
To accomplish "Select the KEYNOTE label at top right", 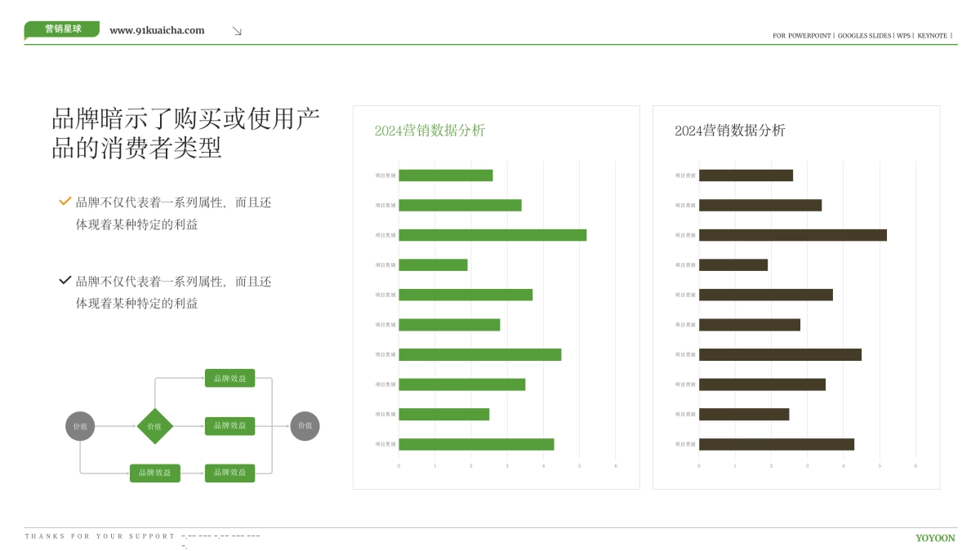I will pos(933,35).
